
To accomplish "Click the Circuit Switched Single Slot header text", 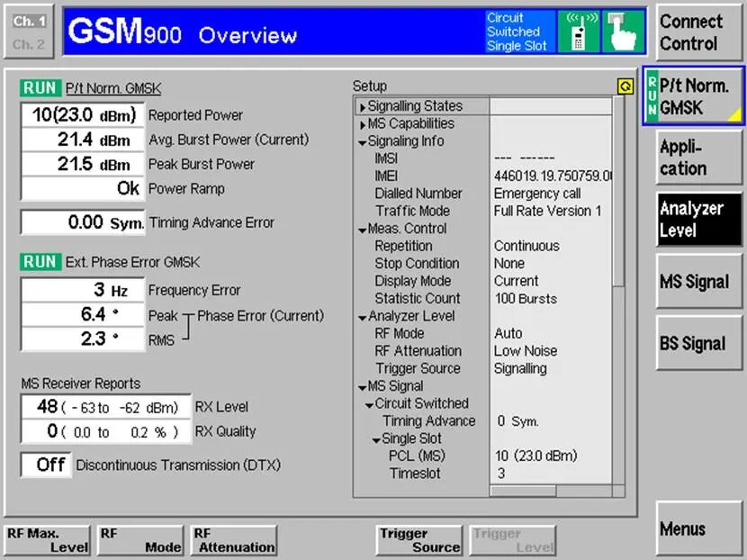I will coord(517,32).
